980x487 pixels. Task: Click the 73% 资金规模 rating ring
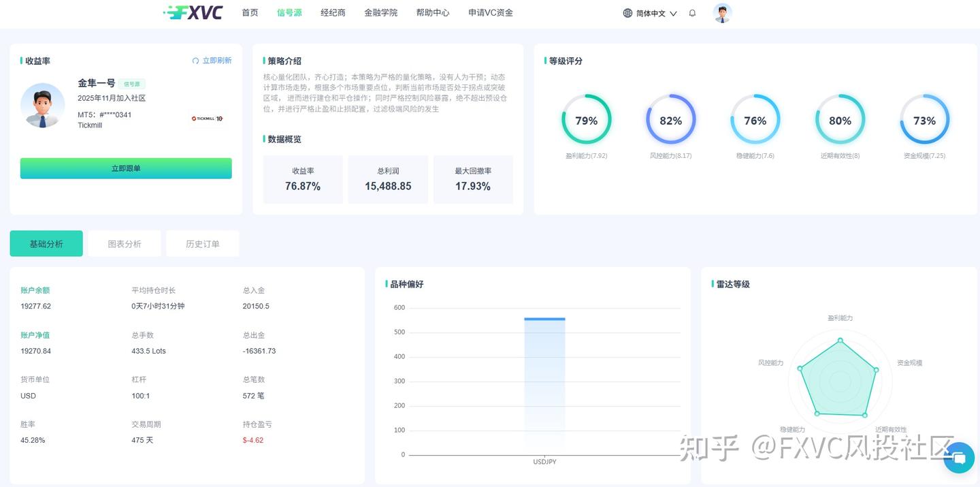pyautogui.click(x=924, y=120)
